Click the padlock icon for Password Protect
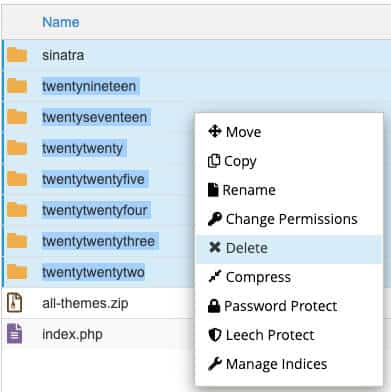 [214, 306]
